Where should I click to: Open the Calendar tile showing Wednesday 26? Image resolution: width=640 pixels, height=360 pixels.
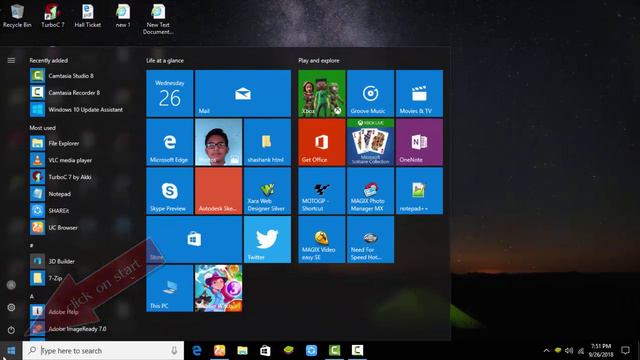click(170, 93)
